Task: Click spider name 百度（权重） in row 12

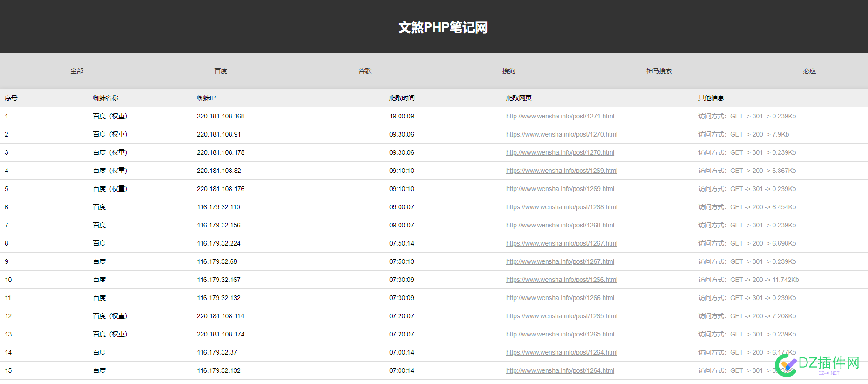Action: (110, 316)
